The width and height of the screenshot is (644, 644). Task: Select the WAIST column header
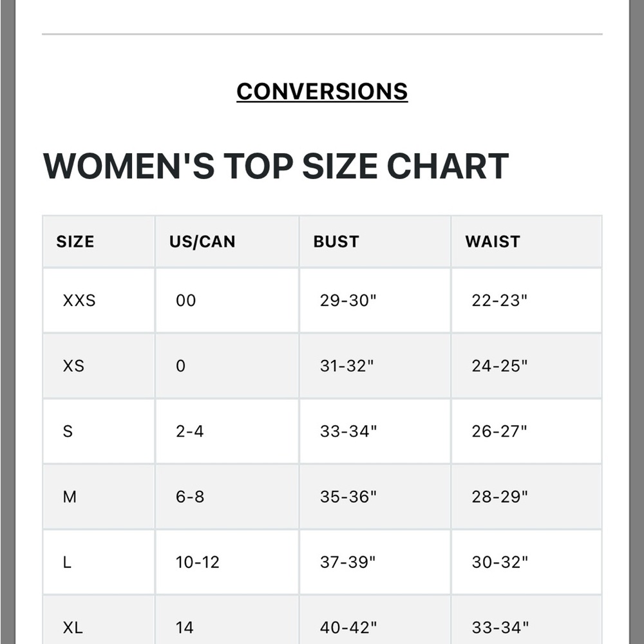pos(527,241)
